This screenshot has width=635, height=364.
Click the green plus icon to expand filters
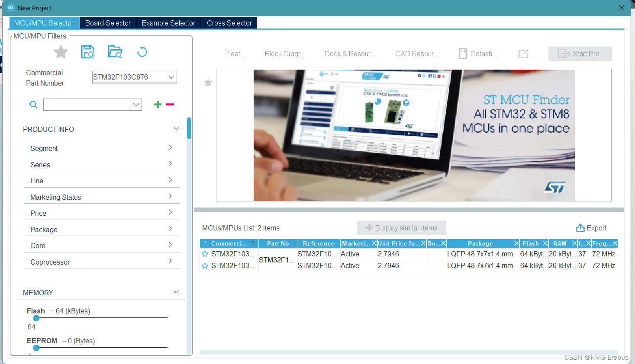[158, 104]
